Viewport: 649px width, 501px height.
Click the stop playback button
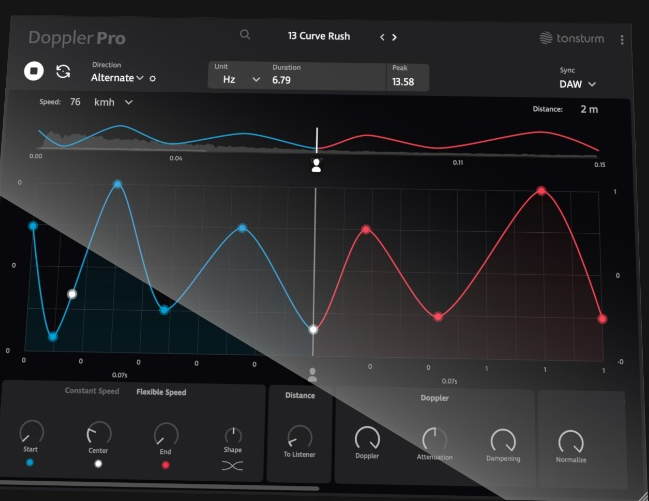tap(34, 71)
